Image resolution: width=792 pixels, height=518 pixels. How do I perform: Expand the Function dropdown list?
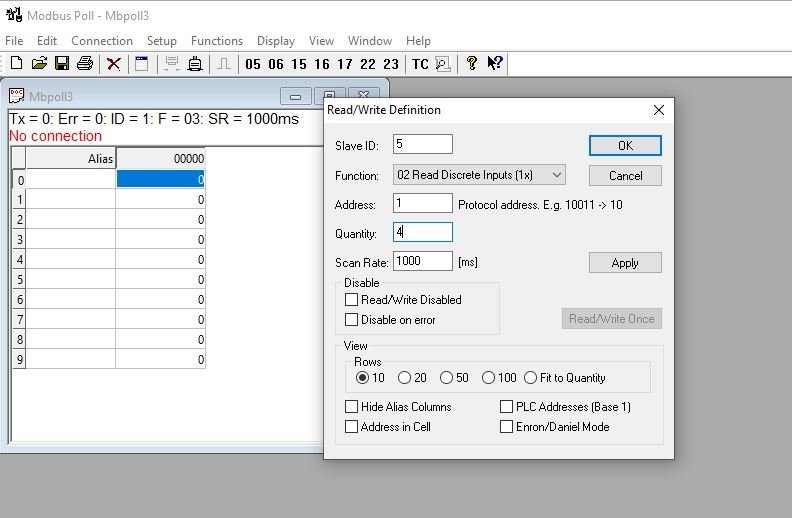[557, 175]
